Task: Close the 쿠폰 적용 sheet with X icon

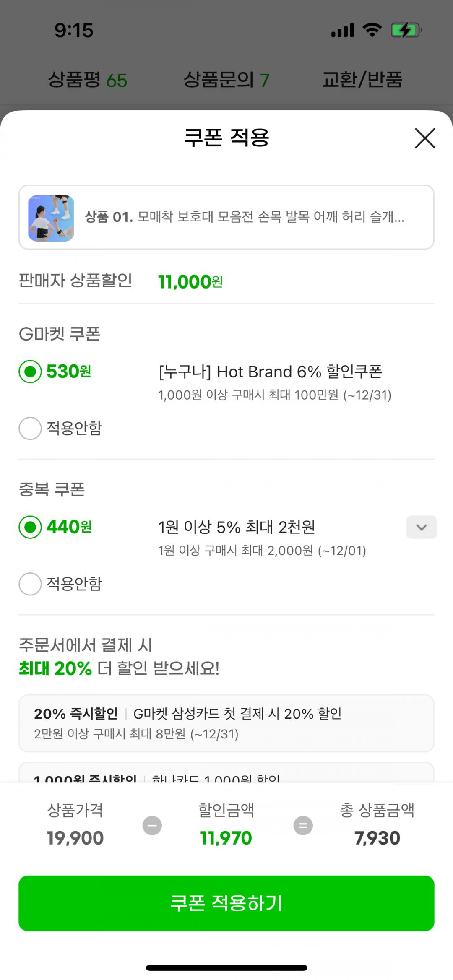Action: pyautogui.click(x=425, y=138)
